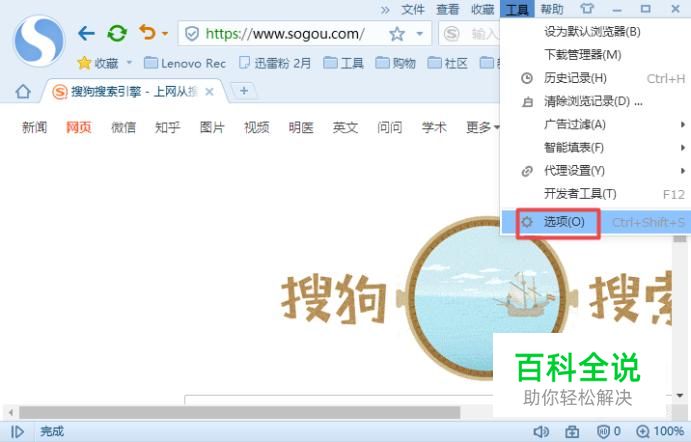Click the 图片 navigation link
691x442 pixels.
click(212, 127)
